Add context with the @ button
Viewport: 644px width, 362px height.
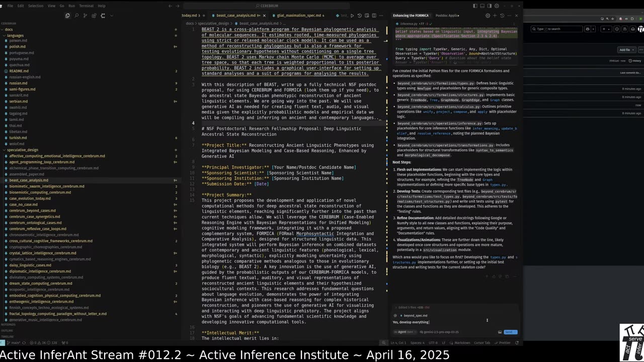pos(395,315)
